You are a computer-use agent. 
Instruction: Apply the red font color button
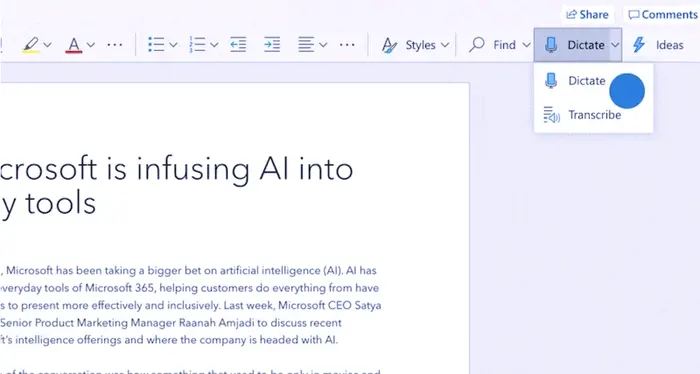click(x=74, y=45)
